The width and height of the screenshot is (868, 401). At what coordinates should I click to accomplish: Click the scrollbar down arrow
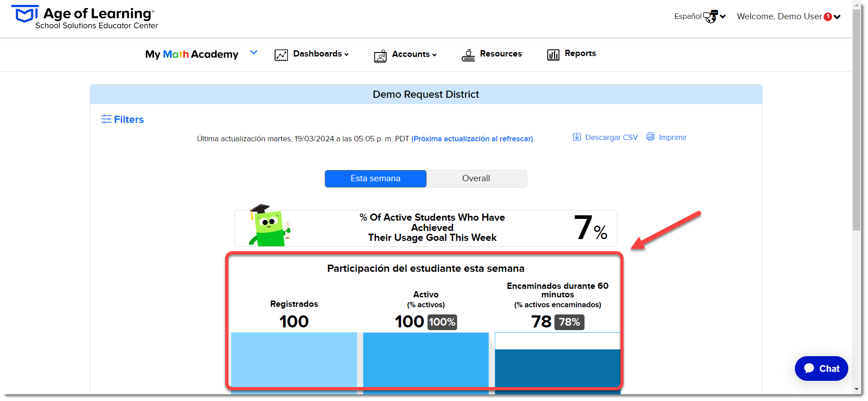tap(857, 389)
